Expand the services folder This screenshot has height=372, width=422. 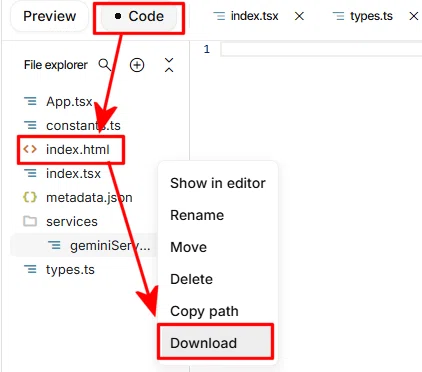72,222
